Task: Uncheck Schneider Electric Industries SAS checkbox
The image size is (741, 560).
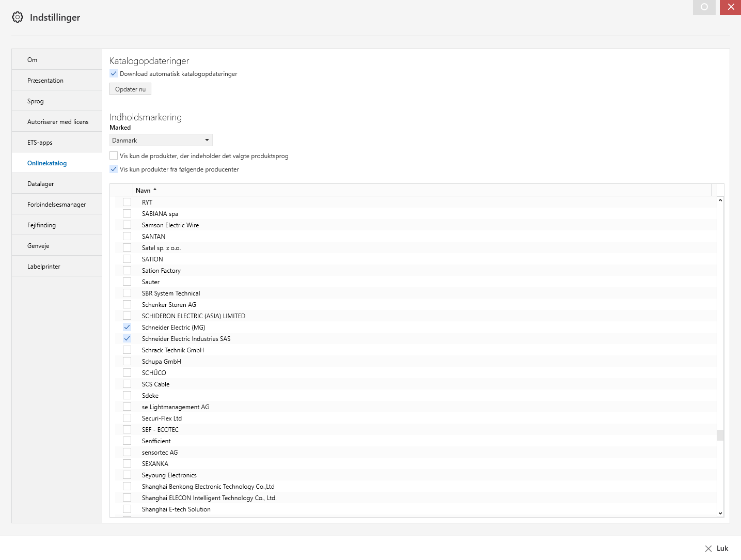Action: [x=127, y=338]
